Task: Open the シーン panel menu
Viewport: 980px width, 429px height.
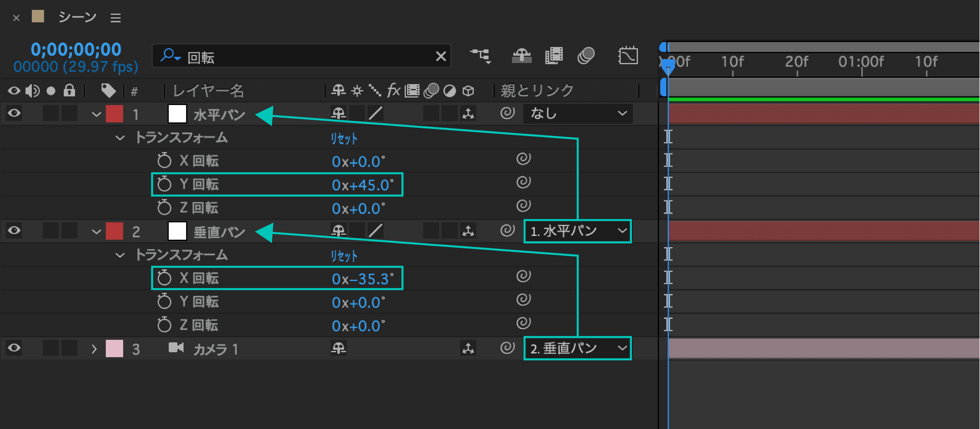Action: pyautogui.click(x=116, y=18)
